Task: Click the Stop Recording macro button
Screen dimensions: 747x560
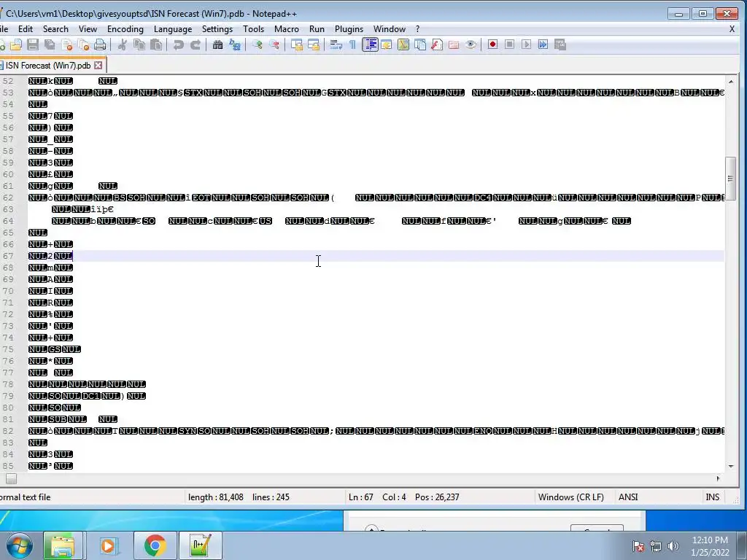Action: [x=509, y=44]
